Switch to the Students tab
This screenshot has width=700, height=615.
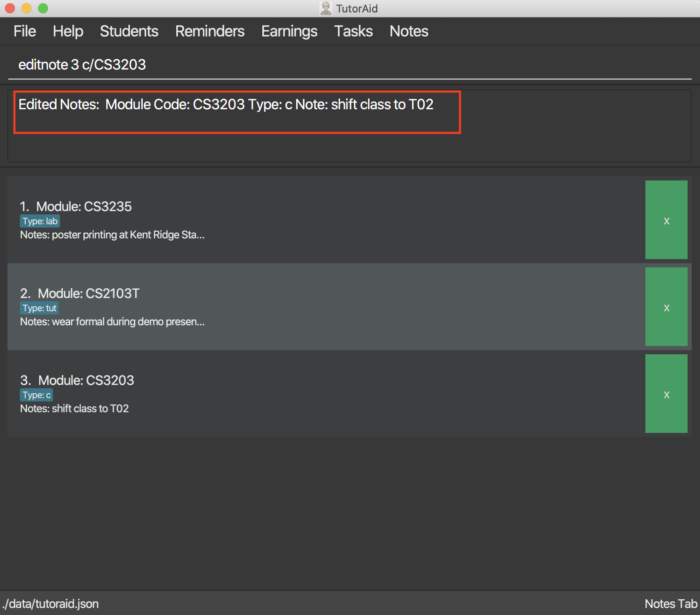(129, 31)
